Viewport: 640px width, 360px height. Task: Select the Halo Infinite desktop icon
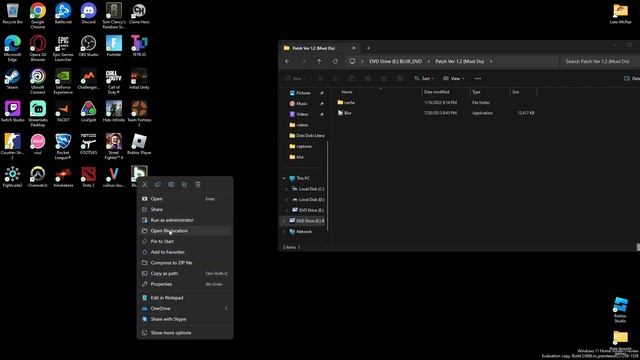click(114, 111)
